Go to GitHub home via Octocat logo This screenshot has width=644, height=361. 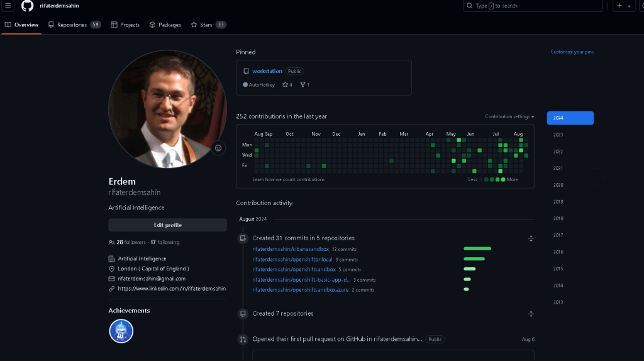[27, 6]
